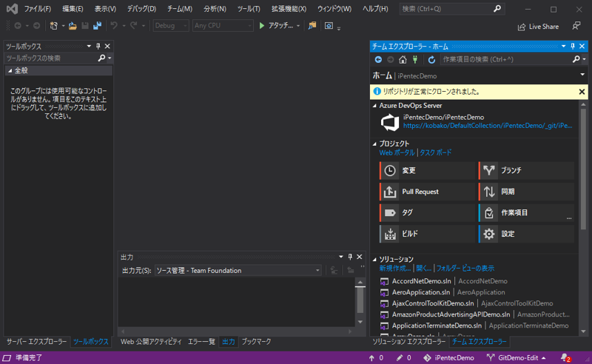Open the 同期 (Sync) tile
Screen dimensions: 592x364
(526, 192)
